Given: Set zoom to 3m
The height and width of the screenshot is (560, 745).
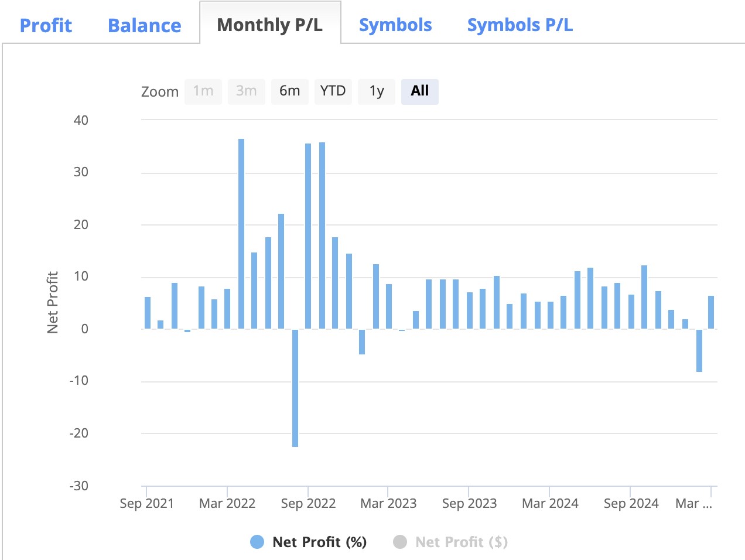Looking at the screenshot, I should pos(247,91).
